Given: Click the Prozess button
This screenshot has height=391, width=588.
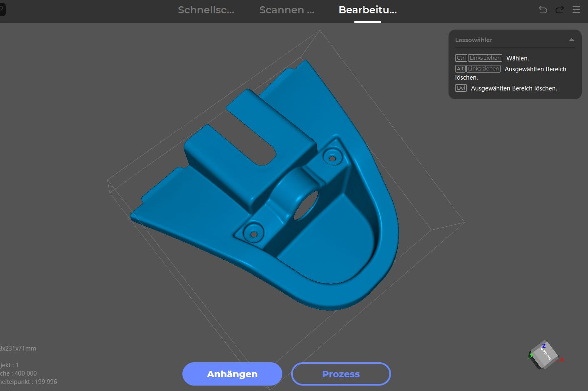Looking at the screenshot, I should (x=341, y=374).
